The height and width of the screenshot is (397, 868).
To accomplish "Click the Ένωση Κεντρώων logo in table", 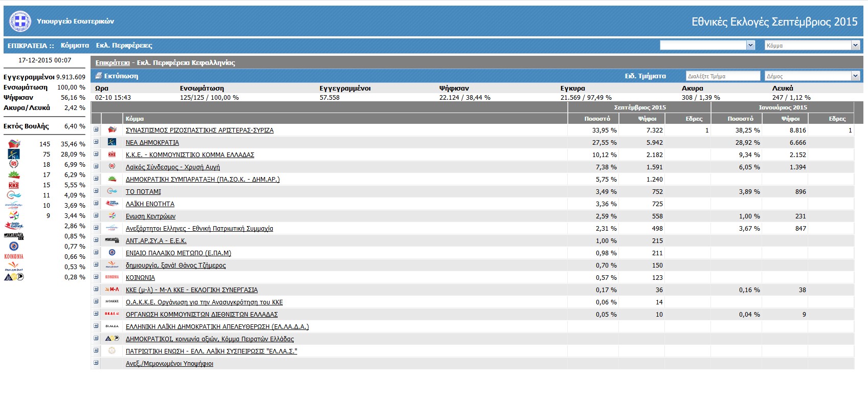I will coord(112,216).
